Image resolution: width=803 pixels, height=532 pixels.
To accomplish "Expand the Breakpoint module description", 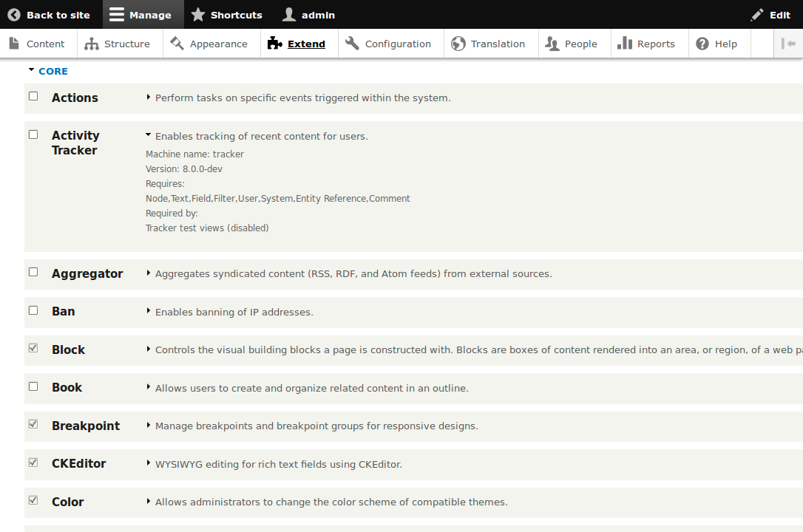I will tap(149, 425).
